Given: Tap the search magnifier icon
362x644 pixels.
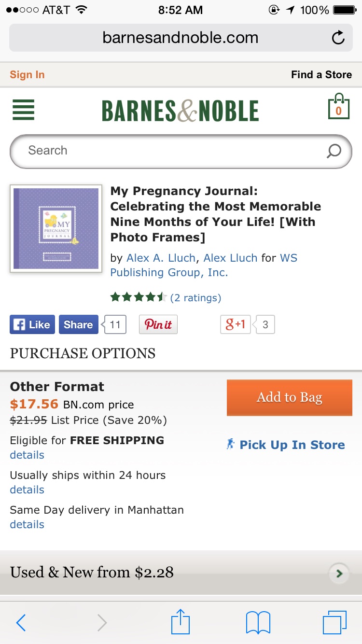Looking at the screenshot, I should [334, 151].
